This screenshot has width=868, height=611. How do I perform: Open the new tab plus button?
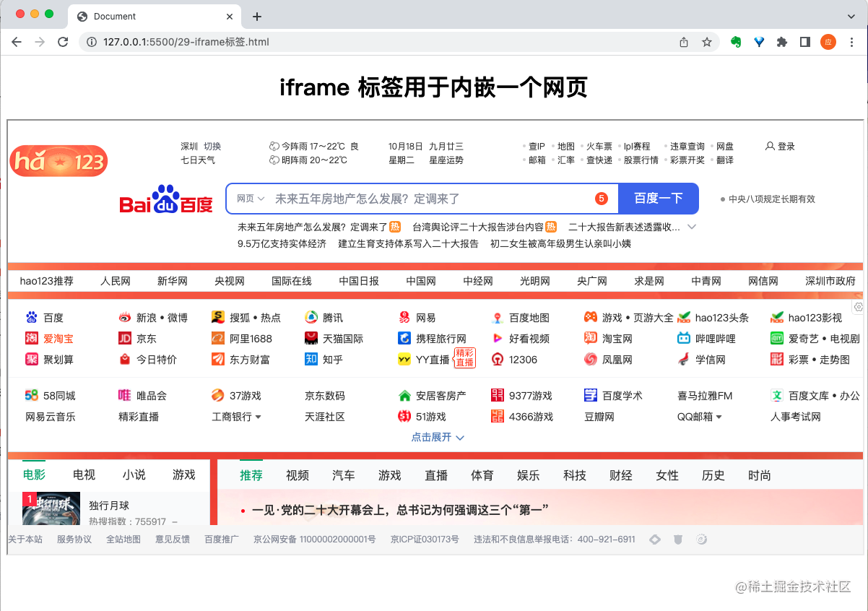coord(256,17)
